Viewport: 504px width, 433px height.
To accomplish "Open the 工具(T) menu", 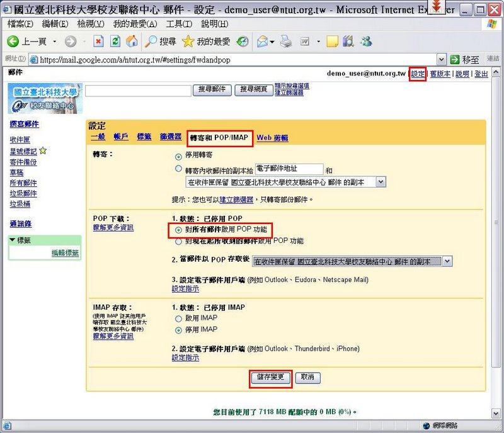I will tap(179, 24).
